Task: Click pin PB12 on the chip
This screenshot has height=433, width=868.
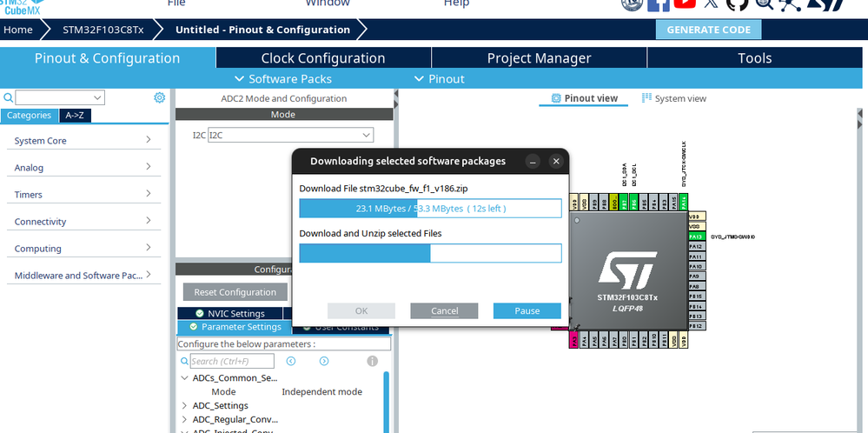Action: pyautogui.click(x=697, y=325)
